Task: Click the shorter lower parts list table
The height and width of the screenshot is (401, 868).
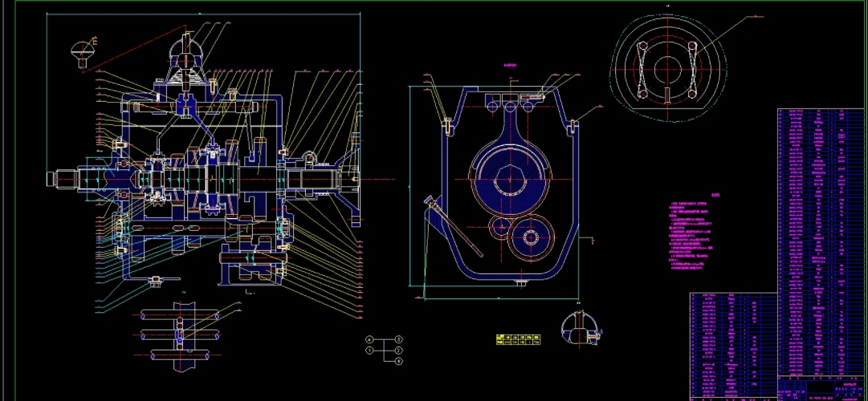Action: (734, 345)
